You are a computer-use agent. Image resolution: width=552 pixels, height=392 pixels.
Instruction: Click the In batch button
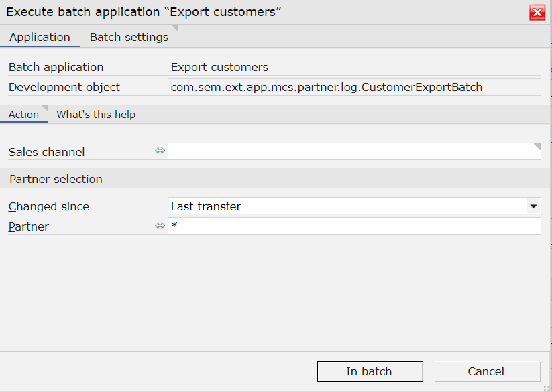pos(370,371)
